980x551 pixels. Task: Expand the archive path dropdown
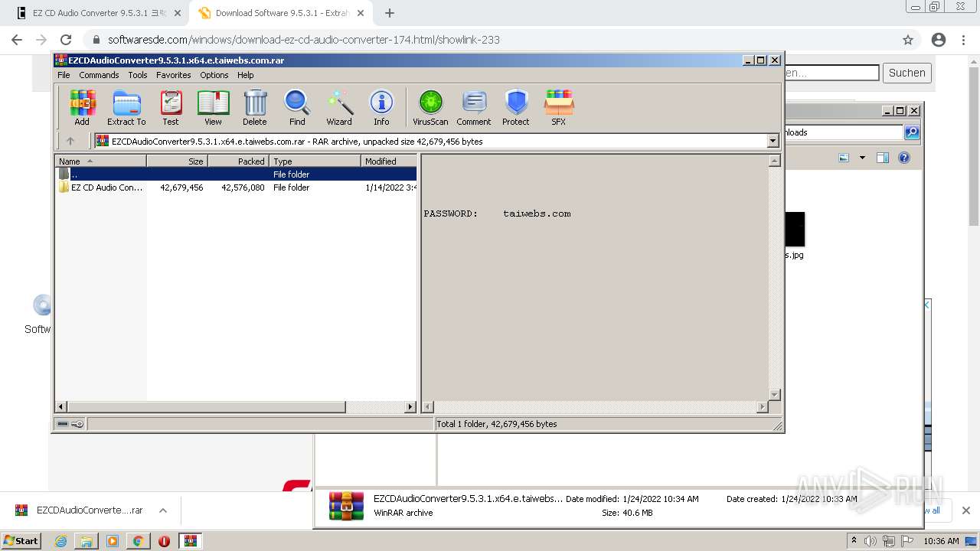[773, 141]
